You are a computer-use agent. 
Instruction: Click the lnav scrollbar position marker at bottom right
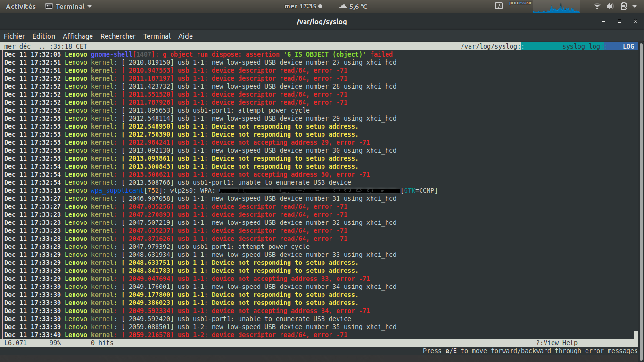[x=636, y=335]
